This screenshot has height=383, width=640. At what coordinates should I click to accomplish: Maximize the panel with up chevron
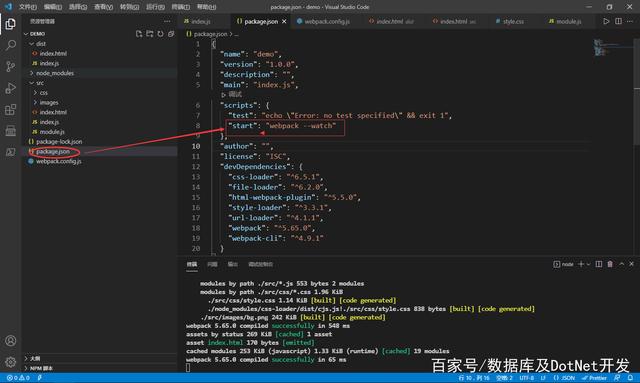(621, 264)
